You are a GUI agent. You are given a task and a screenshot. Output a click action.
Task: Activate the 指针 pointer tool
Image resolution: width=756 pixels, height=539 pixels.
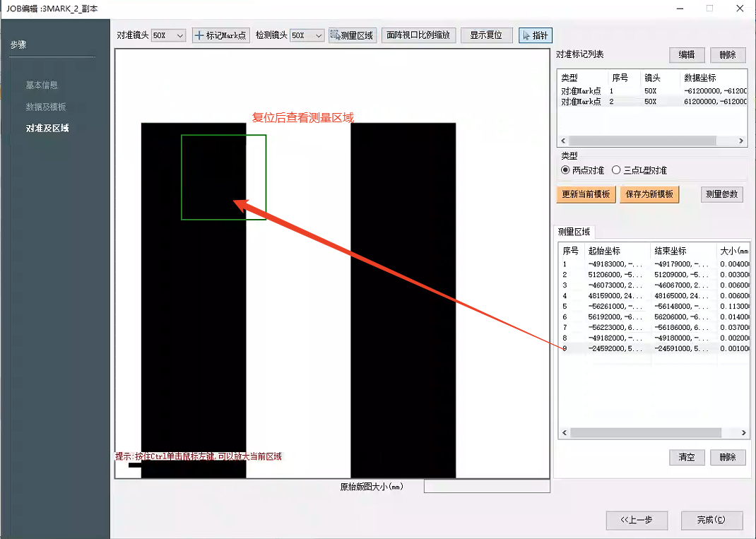click(x=535, y=35)
